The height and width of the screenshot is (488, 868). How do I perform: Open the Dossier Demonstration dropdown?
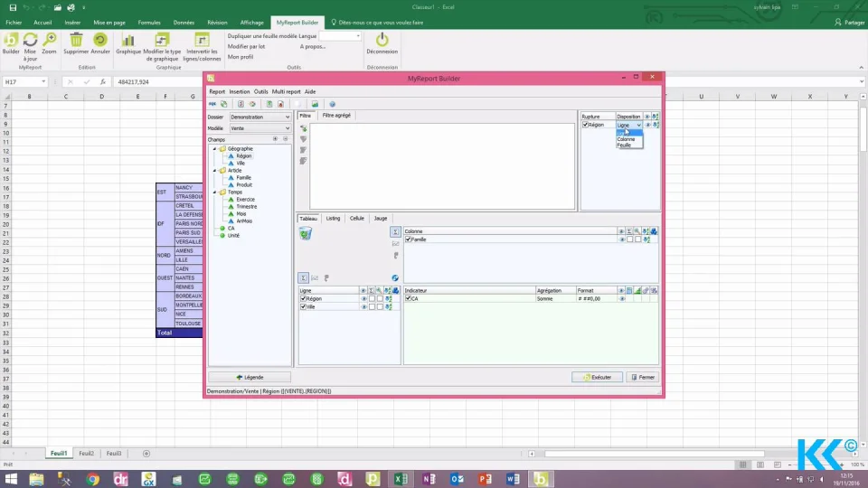(259, 117)
